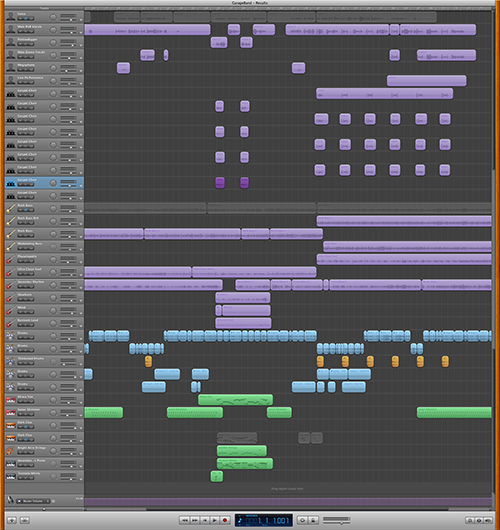Select the Male Dance Vocals track icon

pyautogui.click(x=11, y=55)
